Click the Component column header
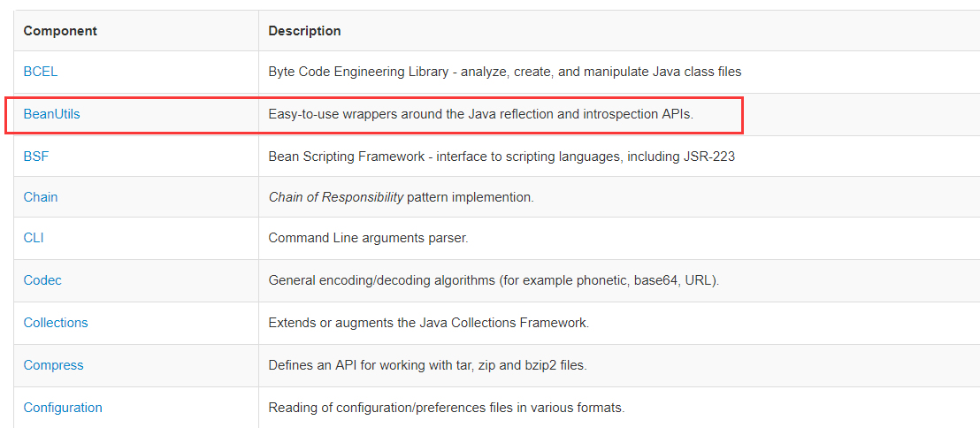This screenshot has height=428, width=980. (x=60, y=31)
